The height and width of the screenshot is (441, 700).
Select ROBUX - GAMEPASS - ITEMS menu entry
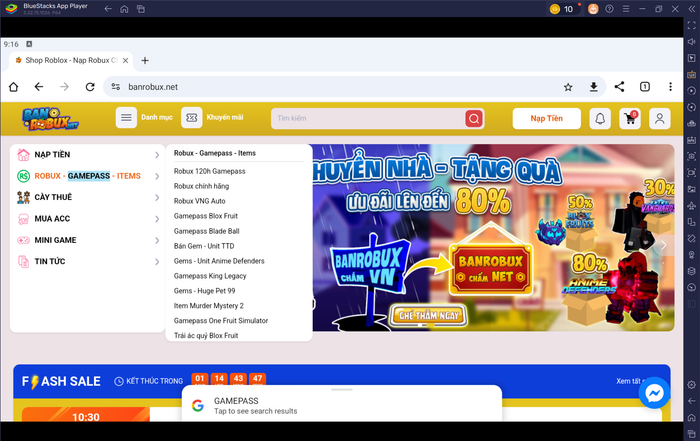coord(88,176)
